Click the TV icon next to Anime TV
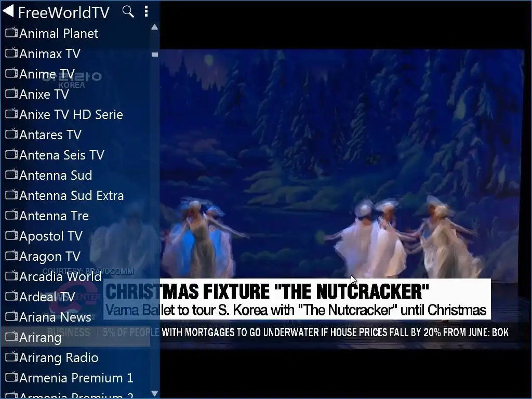 11,73
